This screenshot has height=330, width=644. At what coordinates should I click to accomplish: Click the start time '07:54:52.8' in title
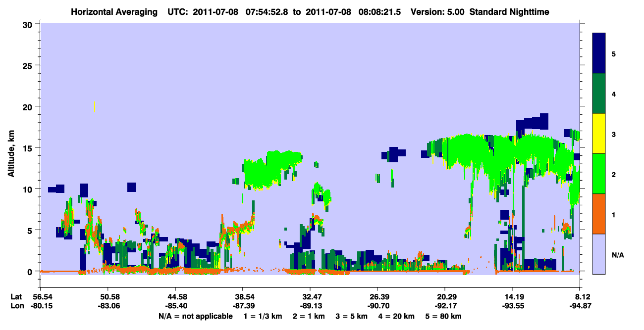click(267, 11)
